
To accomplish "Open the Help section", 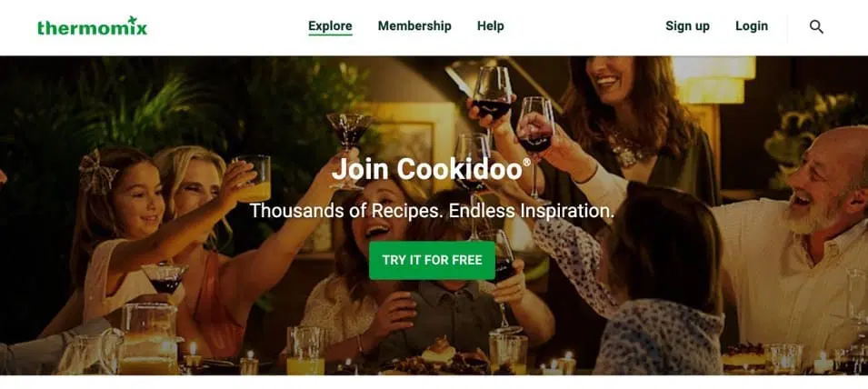I will [x=491, y=26].
